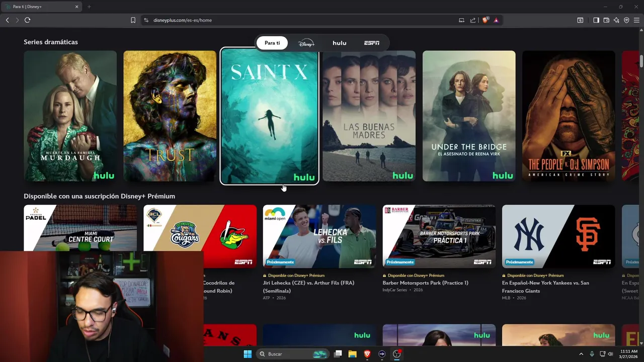The image size is (644, 362).
Task: Reload the Disney+ page
Action: tap(28, 20)
